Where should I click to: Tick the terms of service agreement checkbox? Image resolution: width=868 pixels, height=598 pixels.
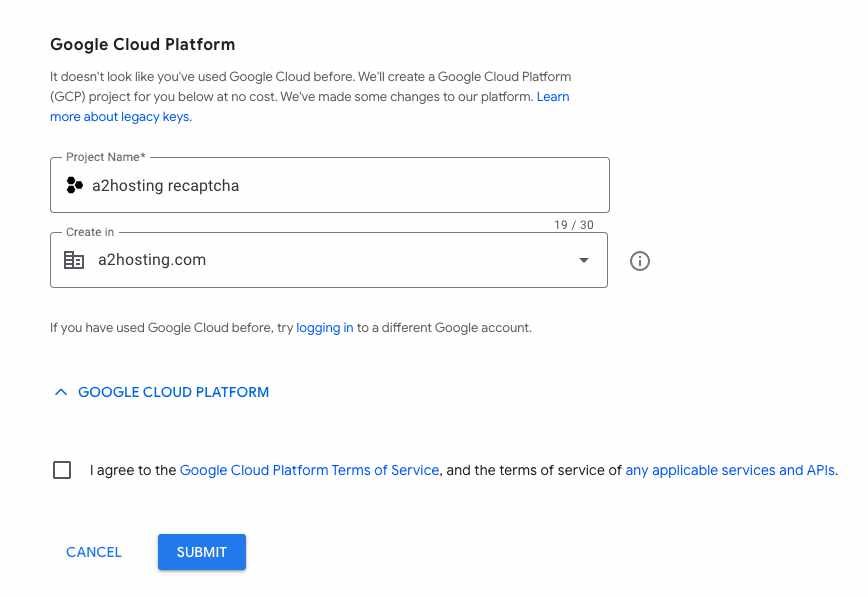pos(62,470)
